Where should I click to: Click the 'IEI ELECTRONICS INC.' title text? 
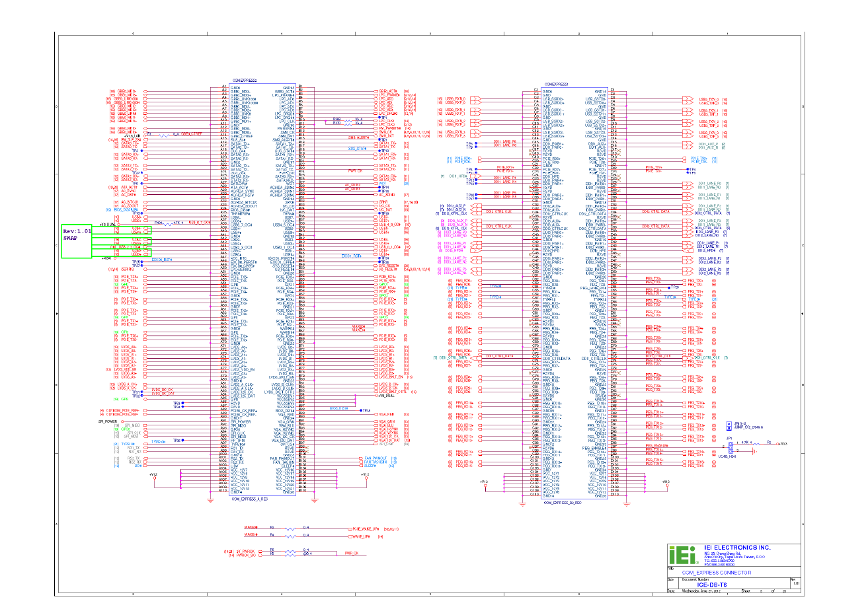tap(737, 548)
